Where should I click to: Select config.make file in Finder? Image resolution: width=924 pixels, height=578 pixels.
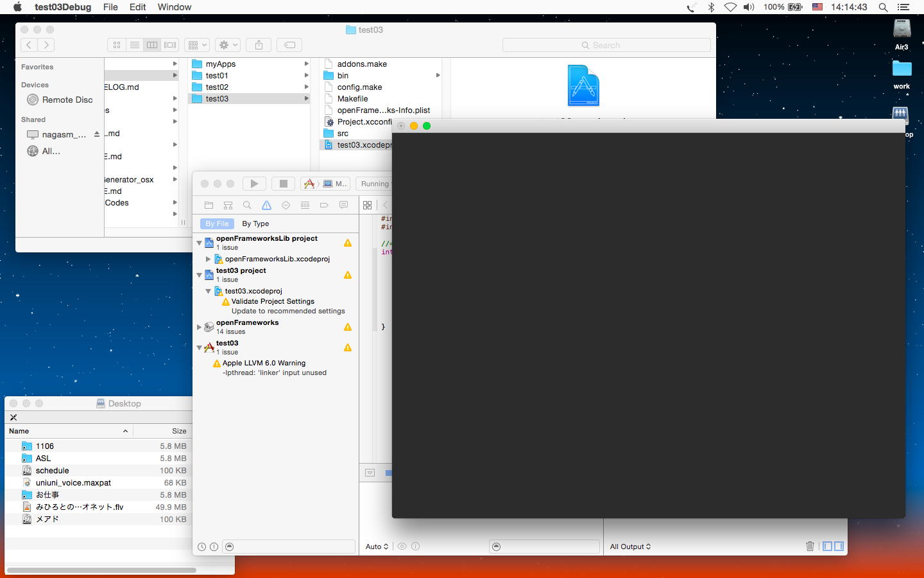click(359, 87)
